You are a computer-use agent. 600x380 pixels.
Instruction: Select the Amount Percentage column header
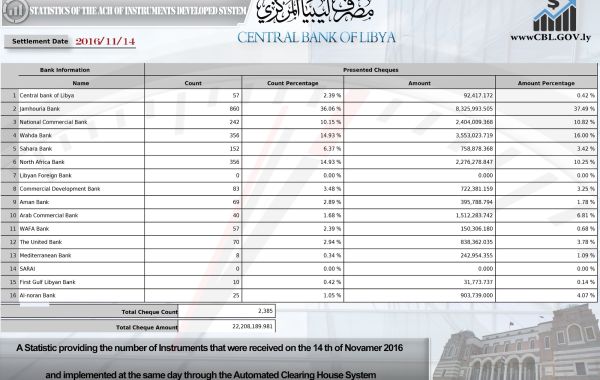click(x=546, y=83)
